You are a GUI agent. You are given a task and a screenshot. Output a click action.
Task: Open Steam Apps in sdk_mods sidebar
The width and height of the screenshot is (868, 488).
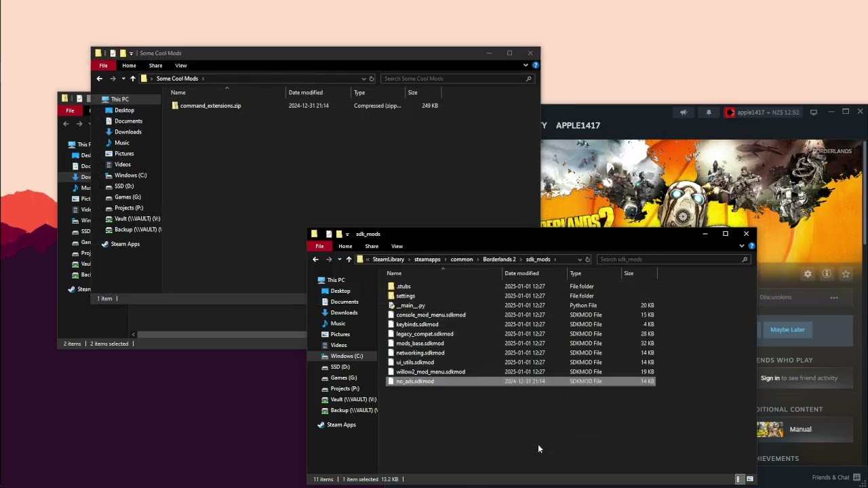(341, 424)
